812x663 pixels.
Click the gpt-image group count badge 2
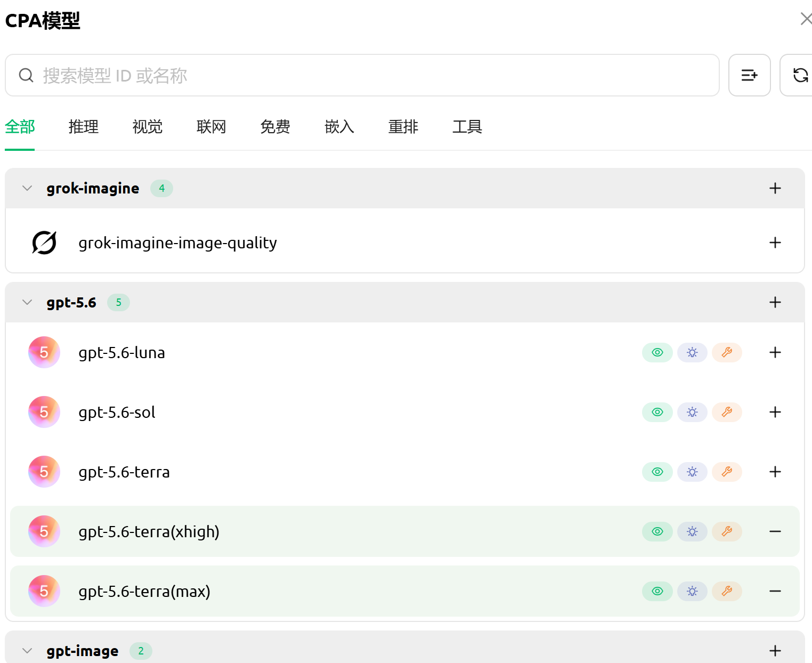pyautogui.click(x=141, y=651)
